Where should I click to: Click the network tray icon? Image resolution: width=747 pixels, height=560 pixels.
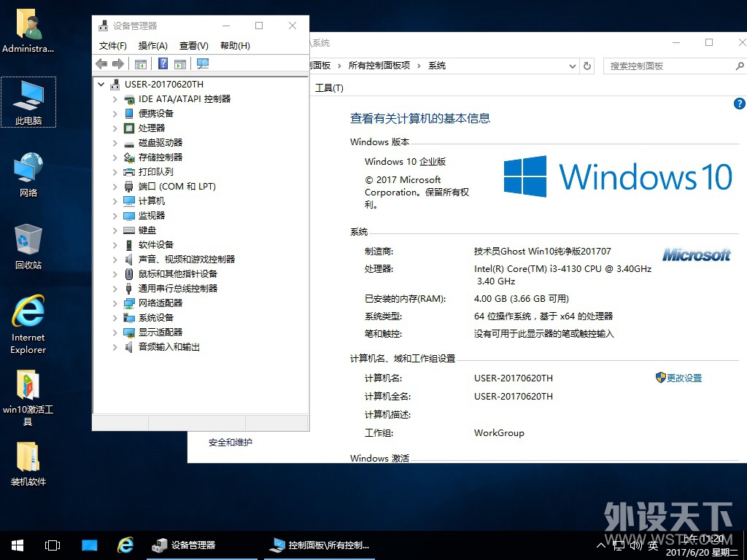[x=619, y=545]
